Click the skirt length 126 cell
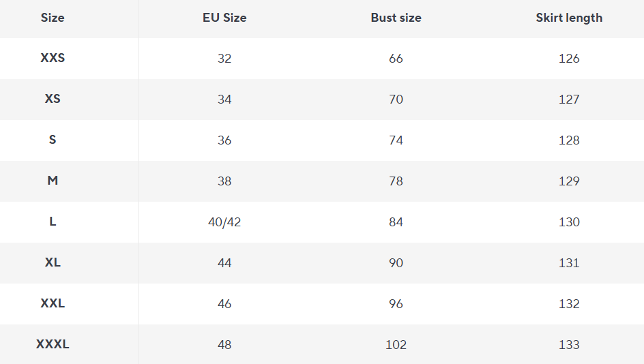Viewport: 644px width, 364px height. click(569, 59)
